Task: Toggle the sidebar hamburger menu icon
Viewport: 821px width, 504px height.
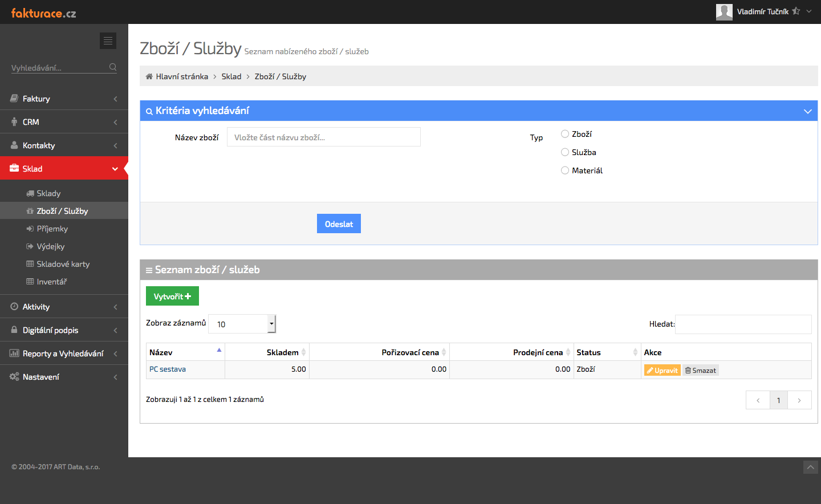Action: [108, 40]
